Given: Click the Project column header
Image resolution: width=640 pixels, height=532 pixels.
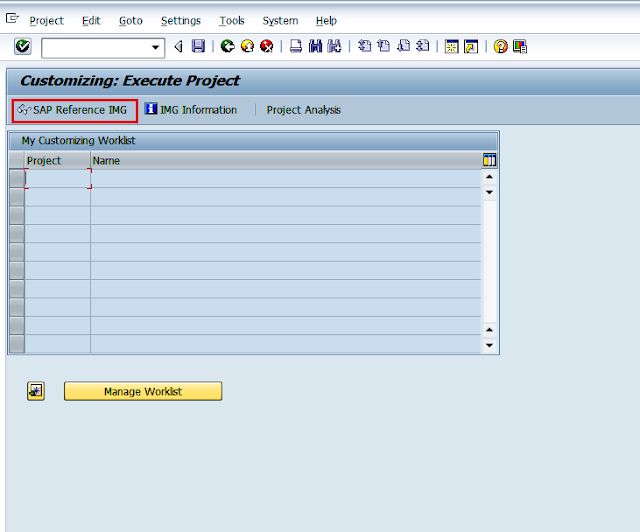Looking at the screenshot, I should [x=58, y=160].
